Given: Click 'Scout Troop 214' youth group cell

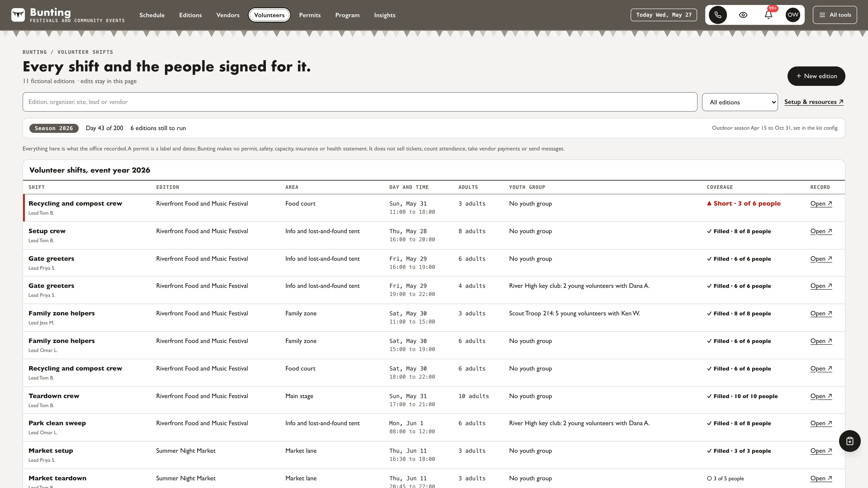Looking at the screenshot, I should click(574, 313).
